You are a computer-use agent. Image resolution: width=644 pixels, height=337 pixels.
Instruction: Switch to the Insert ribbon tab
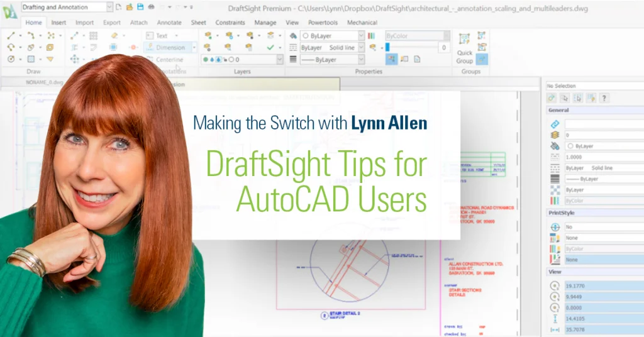58,23
